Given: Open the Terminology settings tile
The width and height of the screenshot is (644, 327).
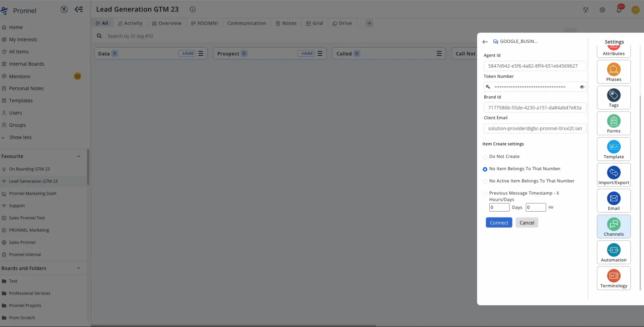Looking at the screenshot, I should (x=614, y=278).
